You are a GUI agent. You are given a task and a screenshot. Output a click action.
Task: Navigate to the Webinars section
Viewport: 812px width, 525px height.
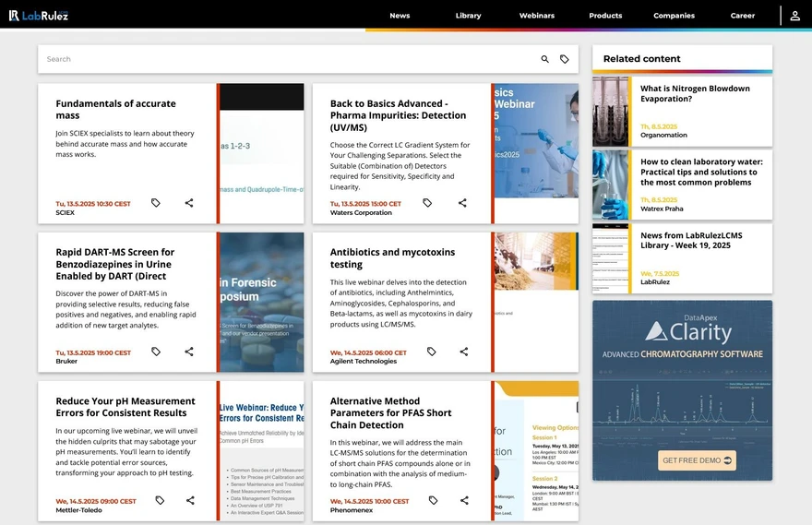point(537,16)
